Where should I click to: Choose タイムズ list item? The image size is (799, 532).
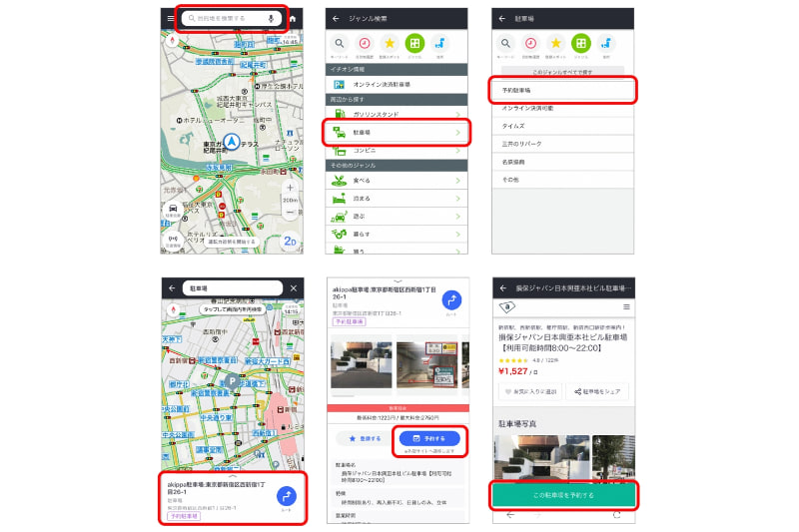click(x=562, y=126)
